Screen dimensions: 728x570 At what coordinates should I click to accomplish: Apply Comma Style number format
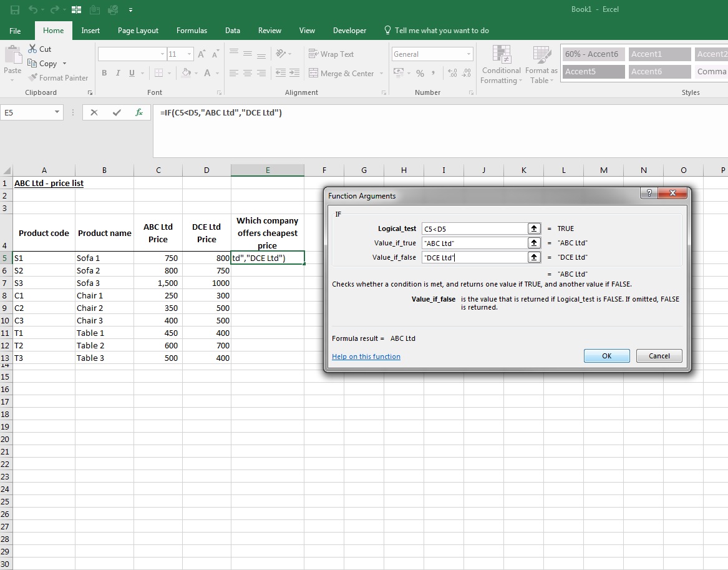(433, 73)
